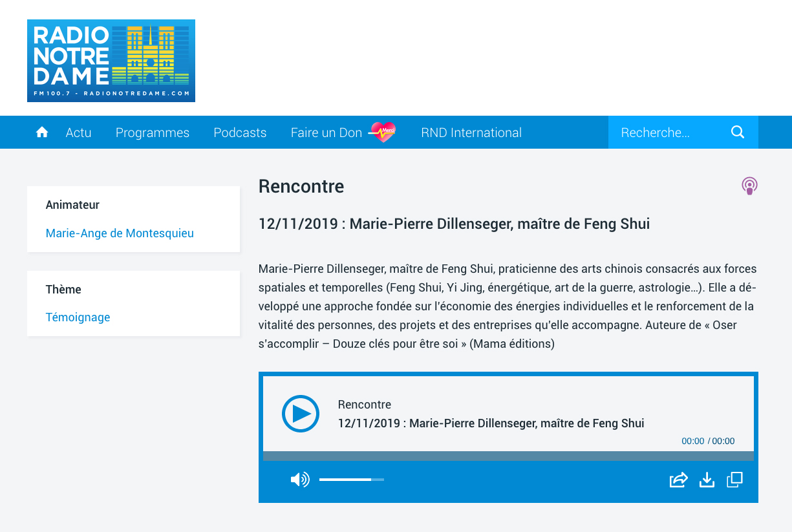Download the episode audio file

click(x=707, y=480)
